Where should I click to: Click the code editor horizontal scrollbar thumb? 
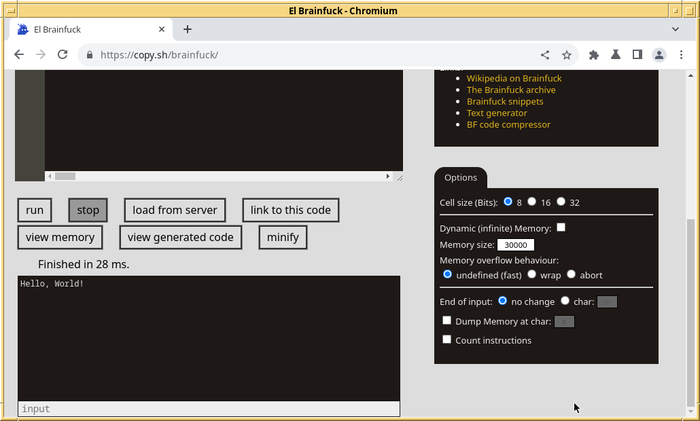coord(65,176)
